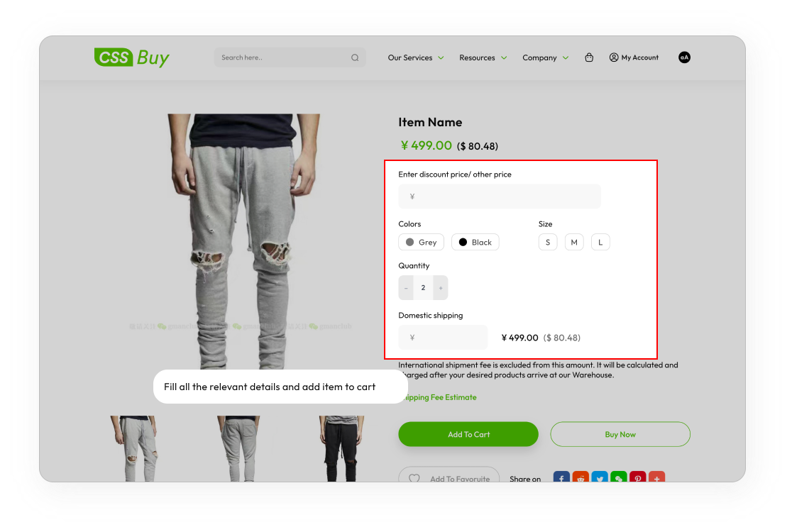Select size S option
The width and height of the screenshot is (792, 532).
point(548,243)
